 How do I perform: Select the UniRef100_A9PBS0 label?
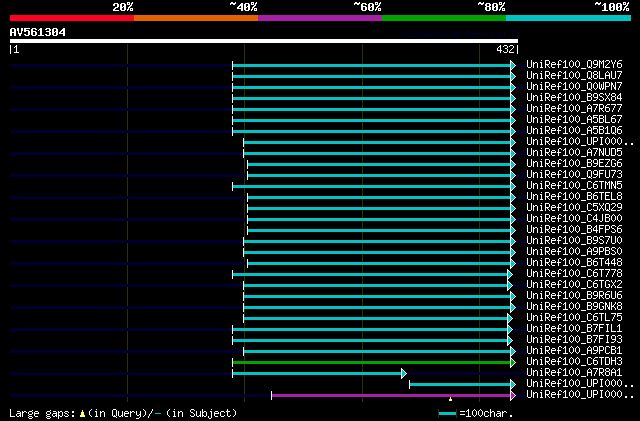pos(574,252)
